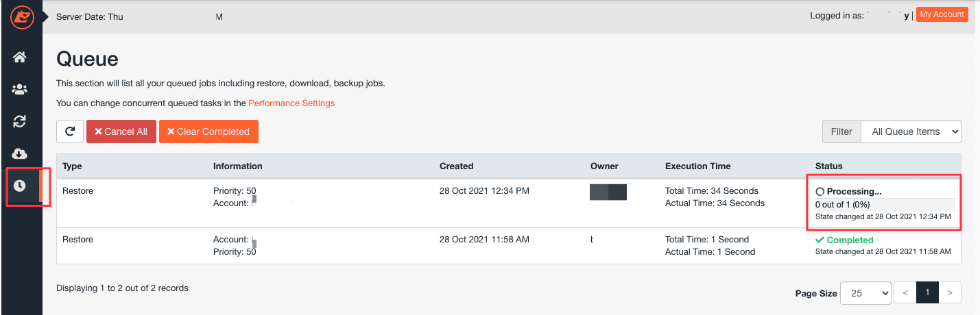Expand the Page Size dropdown
980x315 pixels.
[865, 293]
